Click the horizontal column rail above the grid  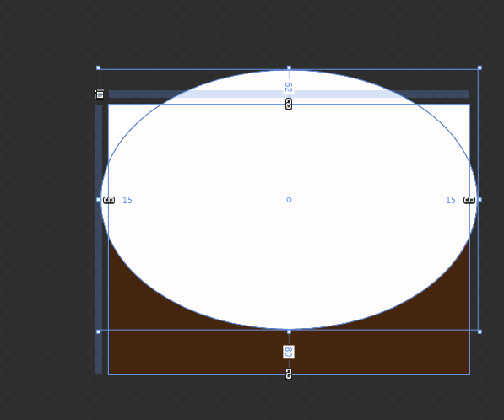pos(289,94)
